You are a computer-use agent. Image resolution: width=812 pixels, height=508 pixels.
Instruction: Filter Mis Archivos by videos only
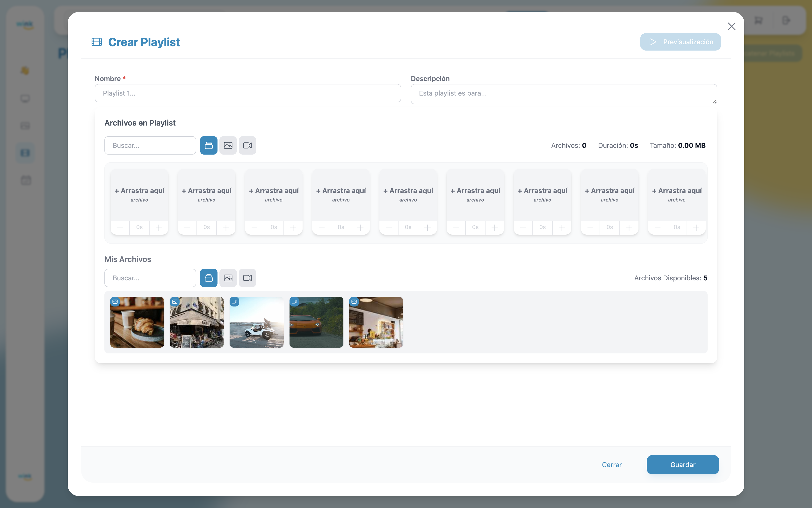tap(247, 278)
